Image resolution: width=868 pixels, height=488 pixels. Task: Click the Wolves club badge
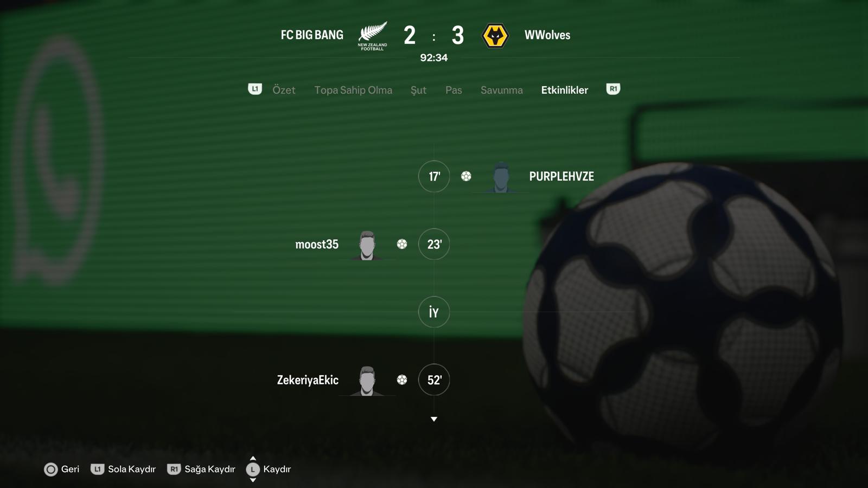coord(495,36)
